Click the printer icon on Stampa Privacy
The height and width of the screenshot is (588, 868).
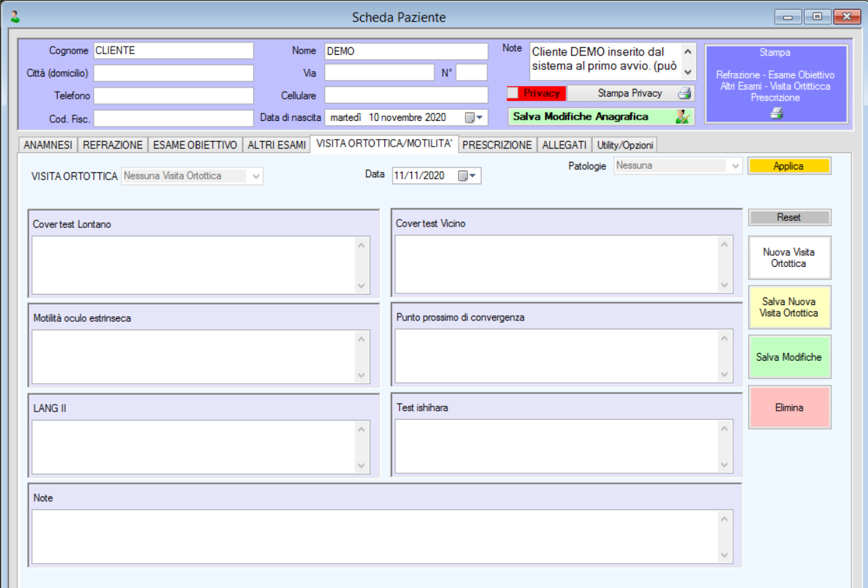tap(684, 93)
